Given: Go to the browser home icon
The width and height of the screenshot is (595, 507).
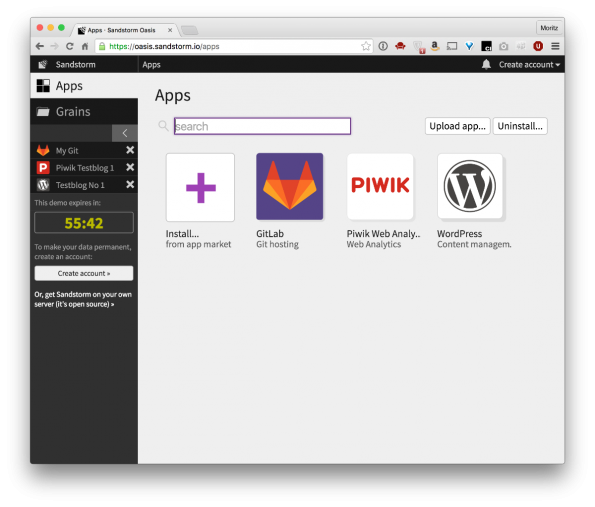Looking at the screenshot, I should 85,46.
